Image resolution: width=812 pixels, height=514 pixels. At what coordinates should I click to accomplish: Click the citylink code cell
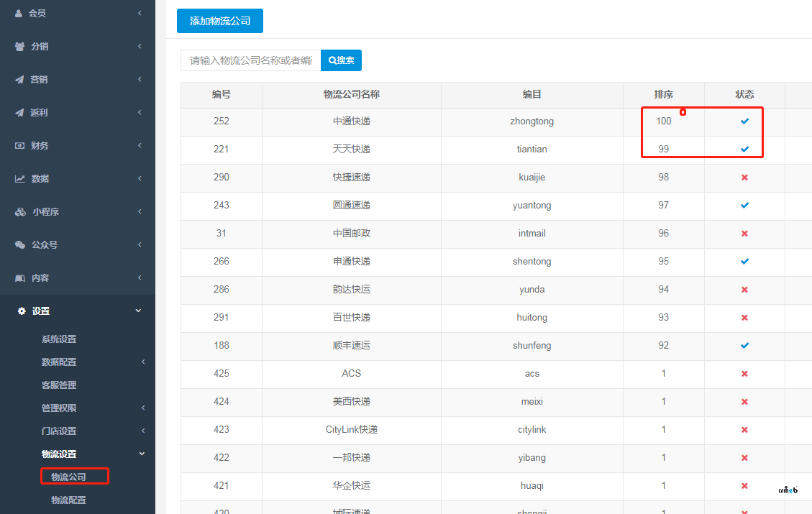click(532, 430)
